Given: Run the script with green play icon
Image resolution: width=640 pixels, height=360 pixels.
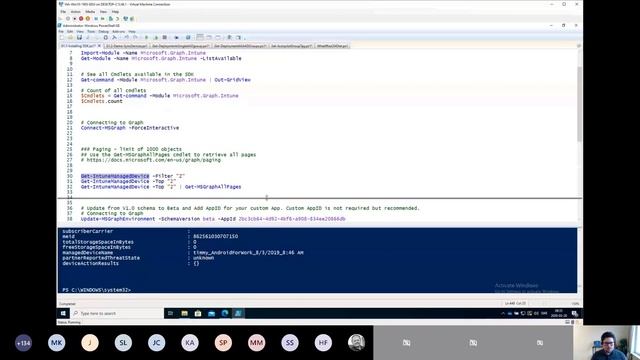Looking at the screenshot, I should point(146,38).
